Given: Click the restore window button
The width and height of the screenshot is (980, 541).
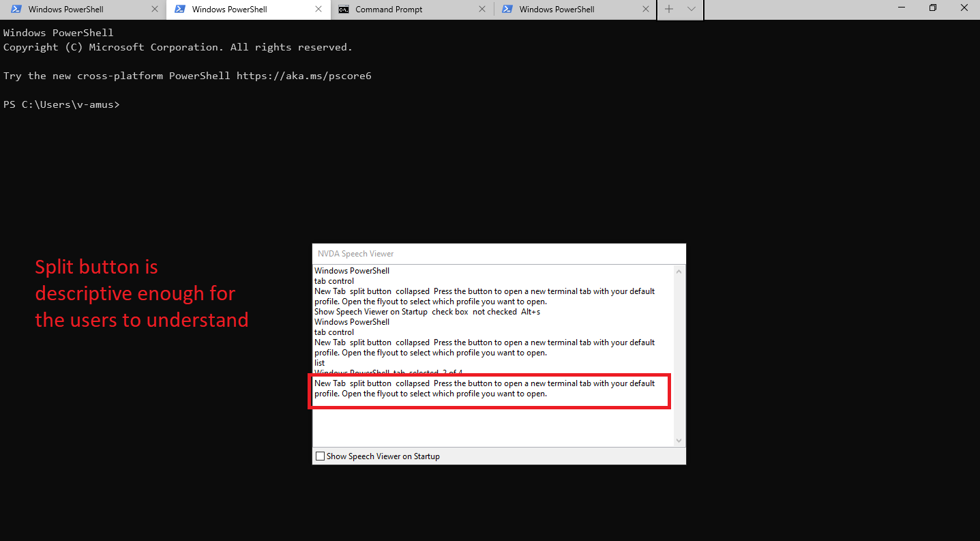Looking at the screenshot, I should [932, 8].
